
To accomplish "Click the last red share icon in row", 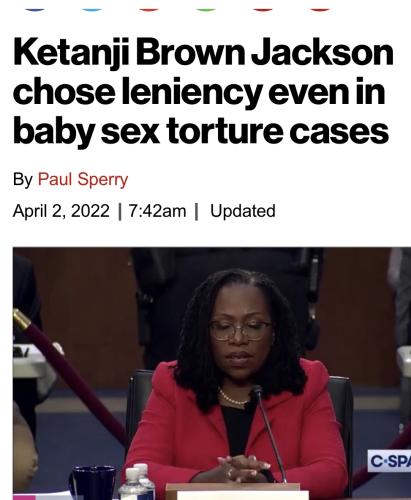I will click(x=320, y=7).
